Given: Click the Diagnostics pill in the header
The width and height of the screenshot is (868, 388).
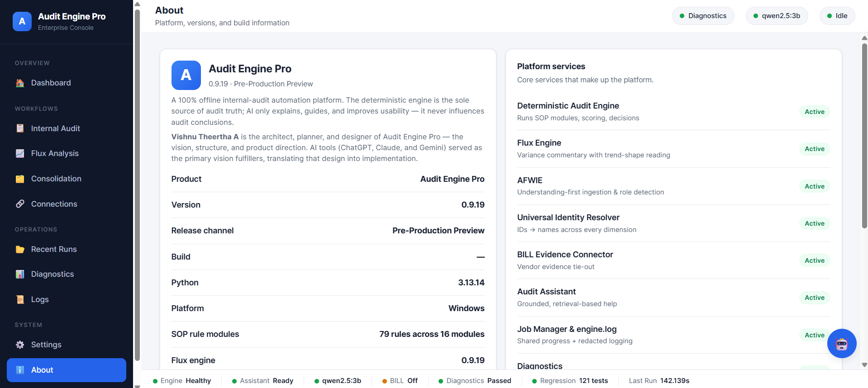Looking at the screenshot, I should pos(703,16).
